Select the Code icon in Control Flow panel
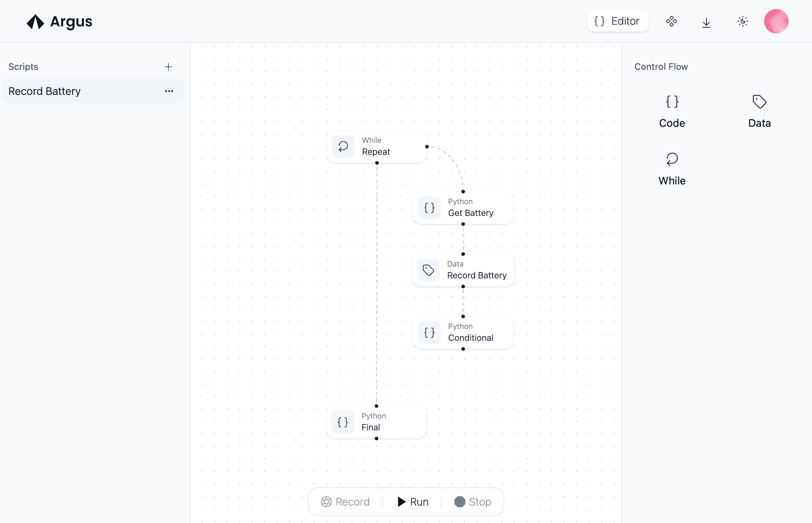 point(672,101)
